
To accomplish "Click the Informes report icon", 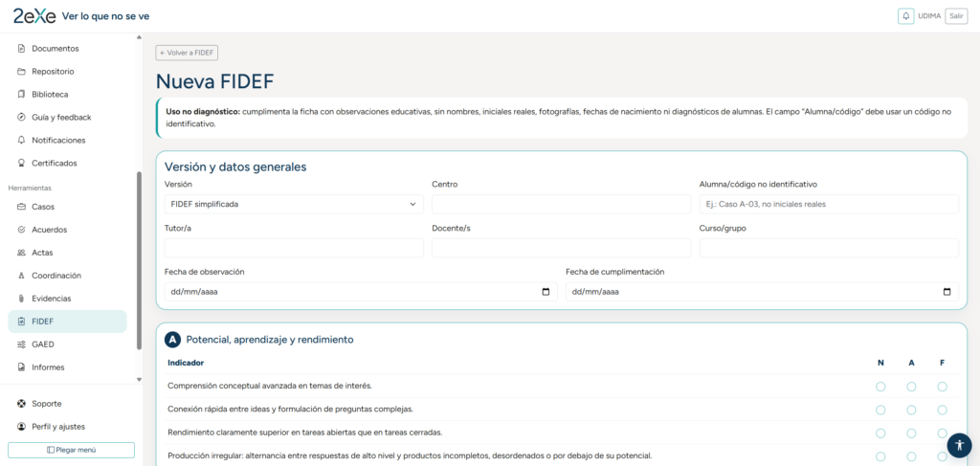I will point(21,367).
